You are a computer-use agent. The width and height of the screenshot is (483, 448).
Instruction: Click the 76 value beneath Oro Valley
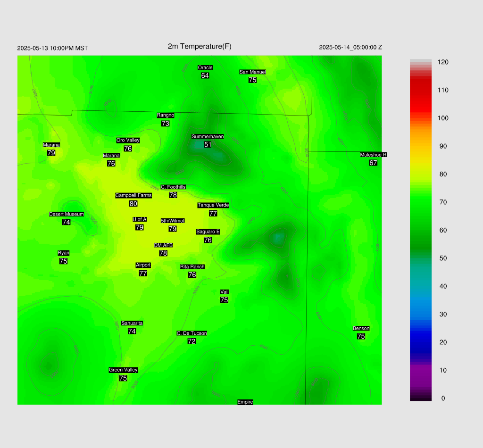click(x=128, y=149)
